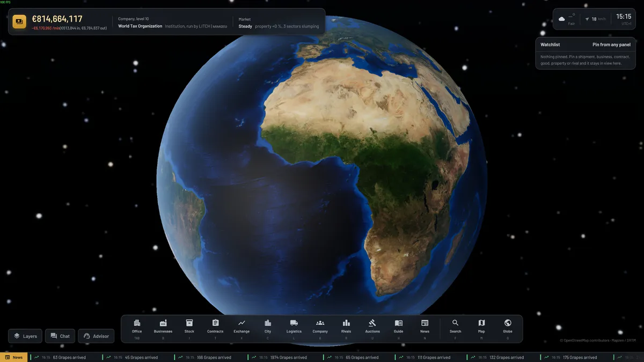
Task: Open the Logistics truck panel
Action: (294, 328)
